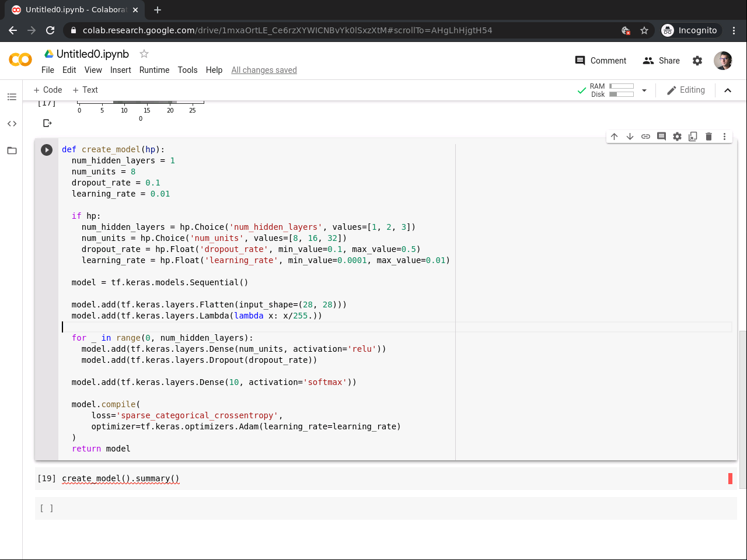
Task: Click the 'loss=' sparse_categorical_crossentropy line
Action: pos(187,415)
